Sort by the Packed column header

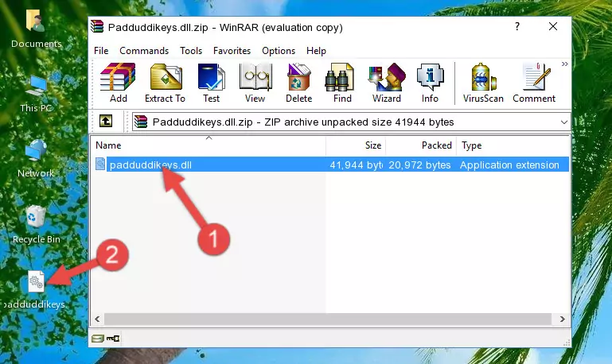421,145
